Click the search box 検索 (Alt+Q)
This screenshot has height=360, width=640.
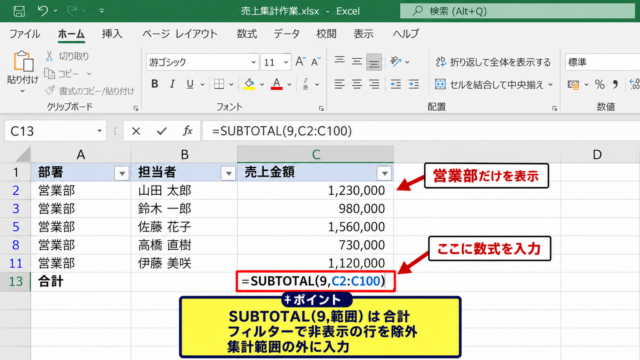[x=517, y=11]
